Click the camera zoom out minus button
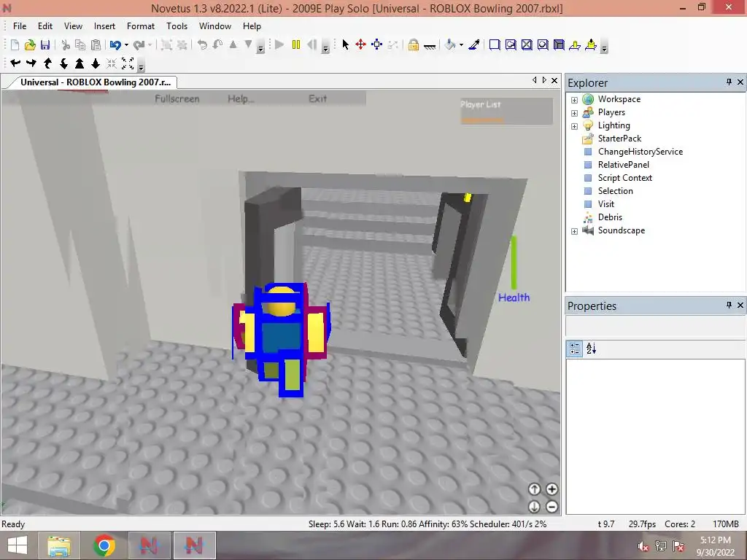The image size is (747, 560). point(551,507)
